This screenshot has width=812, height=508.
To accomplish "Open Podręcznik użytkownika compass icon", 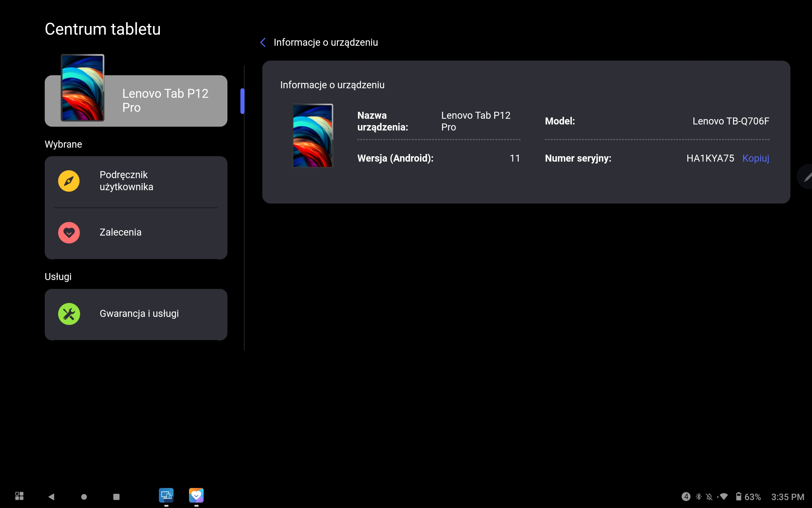I will coord(69,181).
